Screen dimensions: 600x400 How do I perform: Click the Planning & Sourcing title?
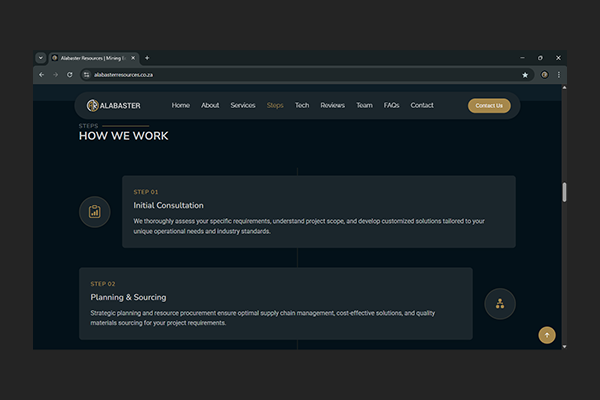(x=128, y=297)
